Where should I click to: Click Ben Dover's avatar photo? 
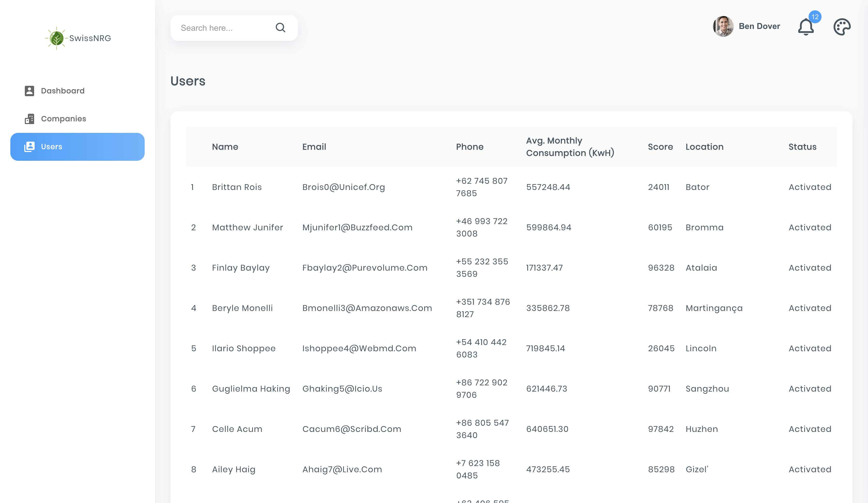tap(723, 26)
